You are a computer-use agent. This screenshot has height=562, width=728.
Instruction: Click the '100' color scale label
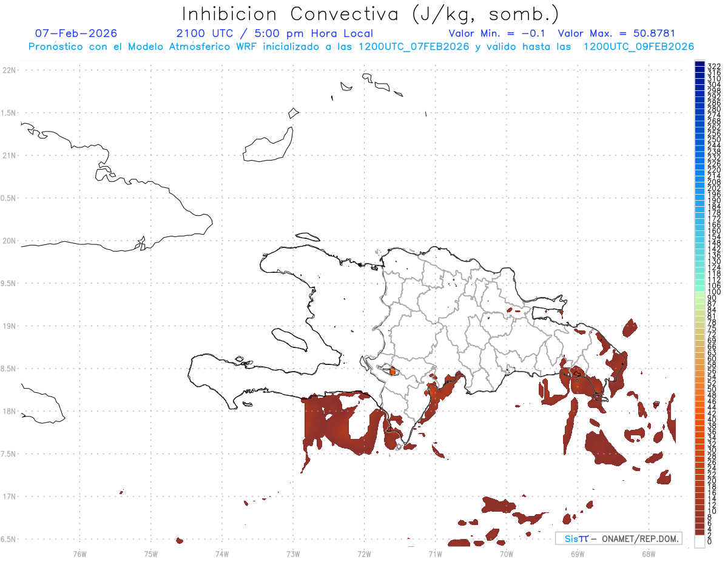[714, 292]
